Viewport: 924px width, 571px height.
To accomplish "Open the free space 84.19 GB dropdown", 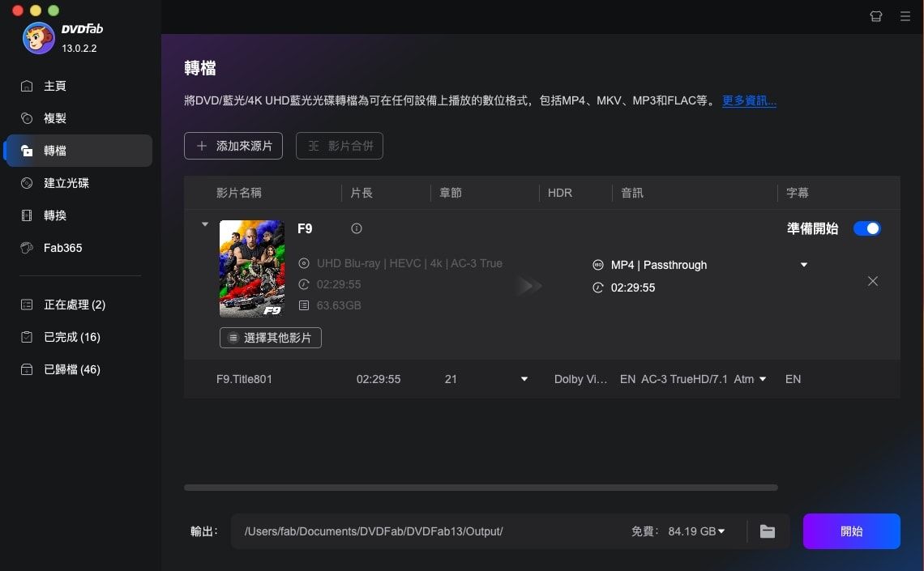I will pyautogui.click(x=721, y=531).
